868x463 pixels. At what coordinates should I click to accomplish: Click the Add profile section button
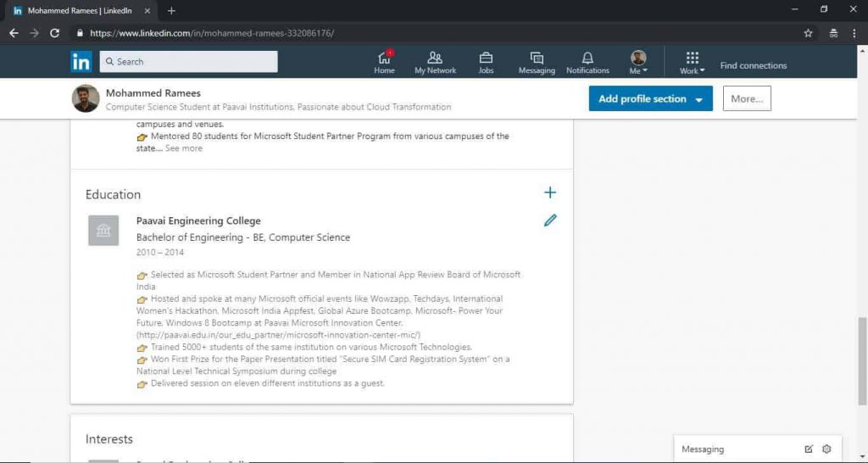click(x=650, y=98)
